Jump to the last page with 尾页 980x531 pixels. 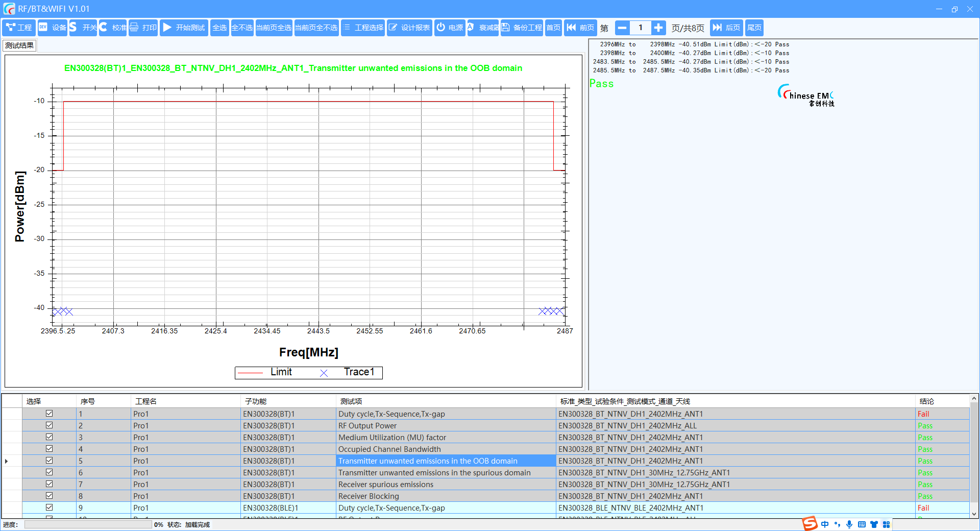754,28
